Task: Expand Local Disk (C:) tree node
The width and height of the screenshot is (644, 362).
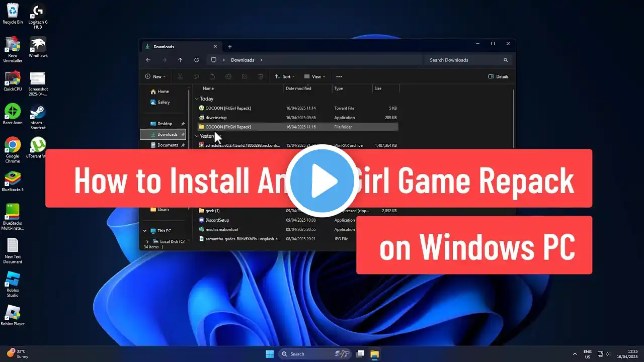Action: (x=147, y=241)
